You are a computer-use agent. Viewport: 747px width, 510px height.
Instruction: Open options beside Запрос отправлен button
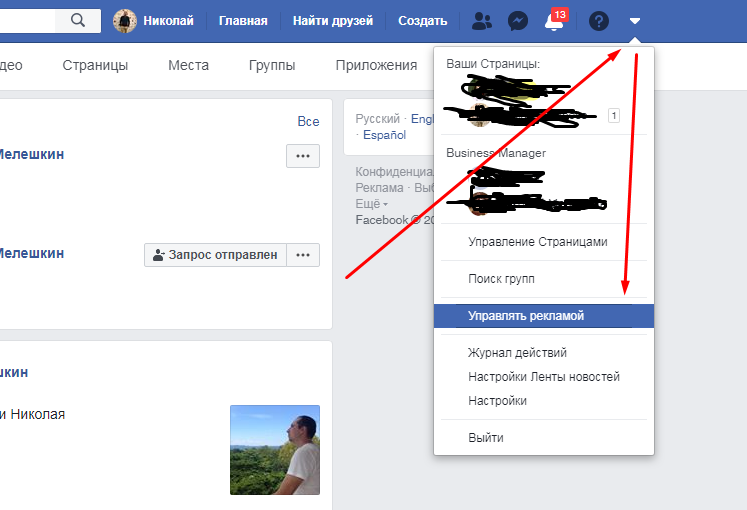pyautogui.click(x=303, y=255)
